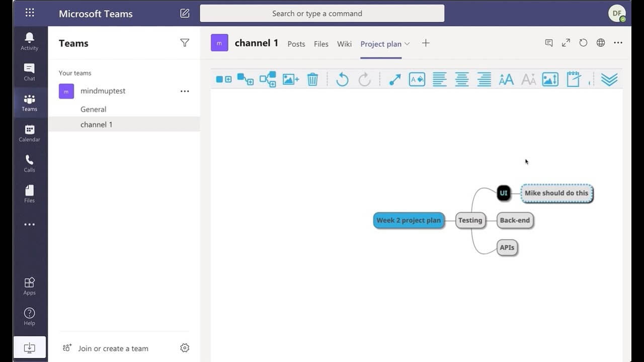The height and width of the screenshot is (362, 644).
Task: Align node text center
Action: pos(462,79)
